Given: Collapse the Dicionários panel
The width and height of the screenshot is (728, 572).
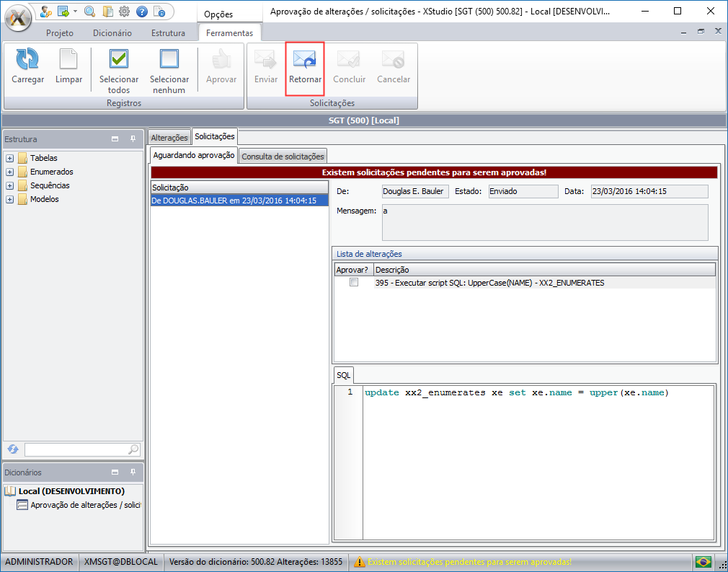Looking at the screenshot, I should (x=115, y=472).
